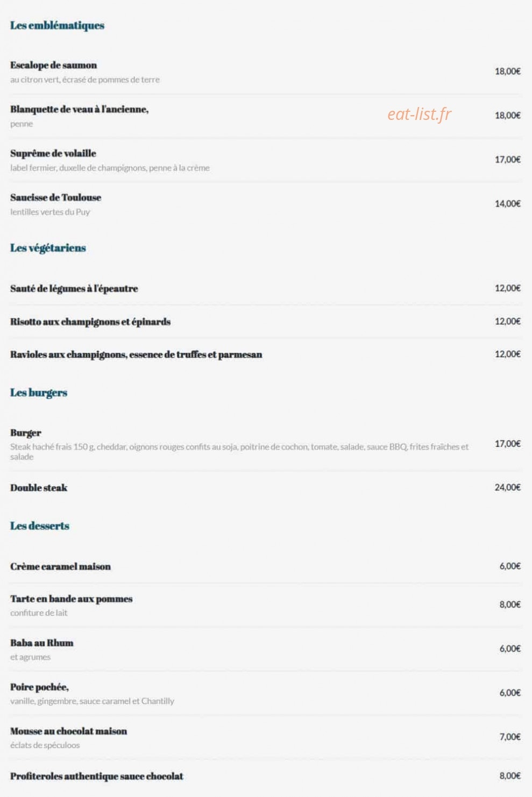Click the Les végétariens heading
Screen dimensions: 532x797
coord(48,248)
